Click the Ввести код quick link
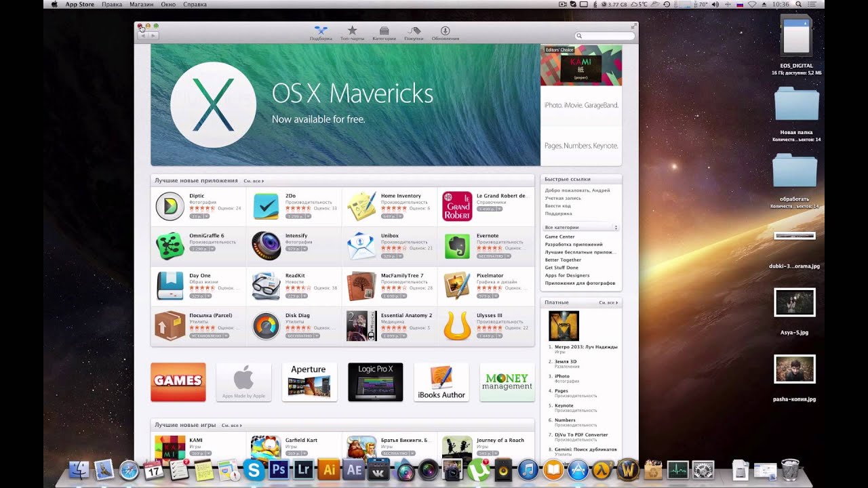 pos(558,206)
